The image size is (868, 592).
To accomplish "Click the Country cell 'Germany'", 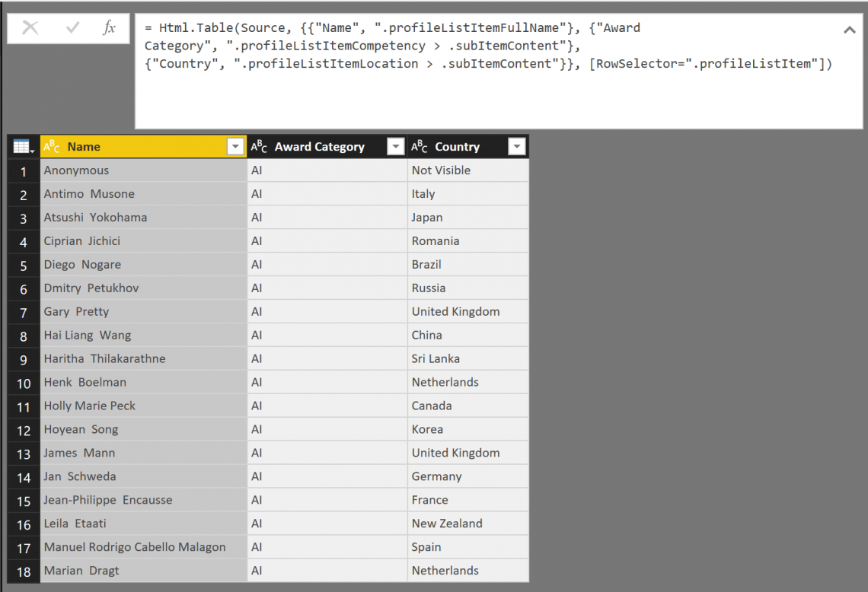I will click(468, 476).
